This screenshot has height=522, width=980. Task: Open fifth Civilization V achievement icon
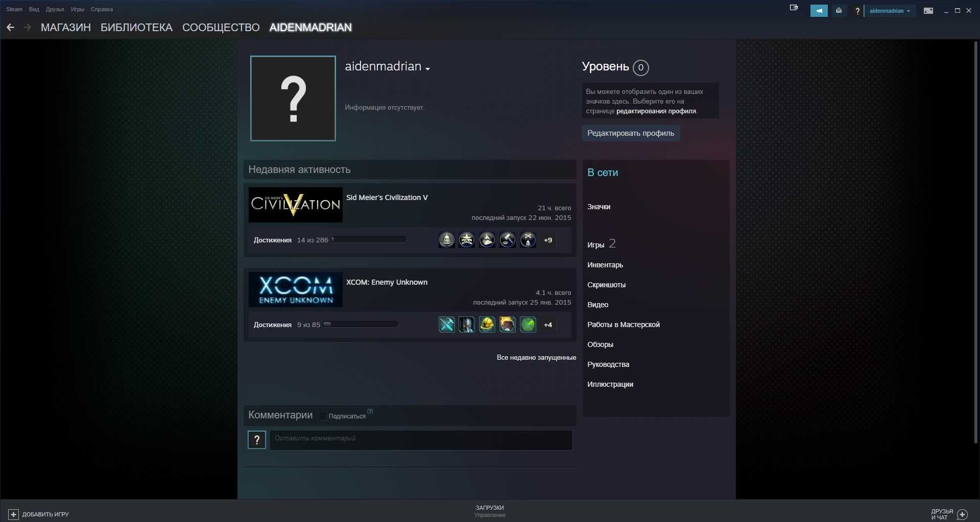[x=528, y=240]
